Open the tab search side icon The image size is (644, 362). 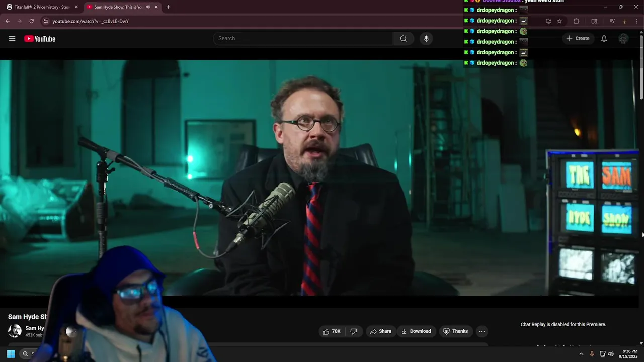click(594, 21)
